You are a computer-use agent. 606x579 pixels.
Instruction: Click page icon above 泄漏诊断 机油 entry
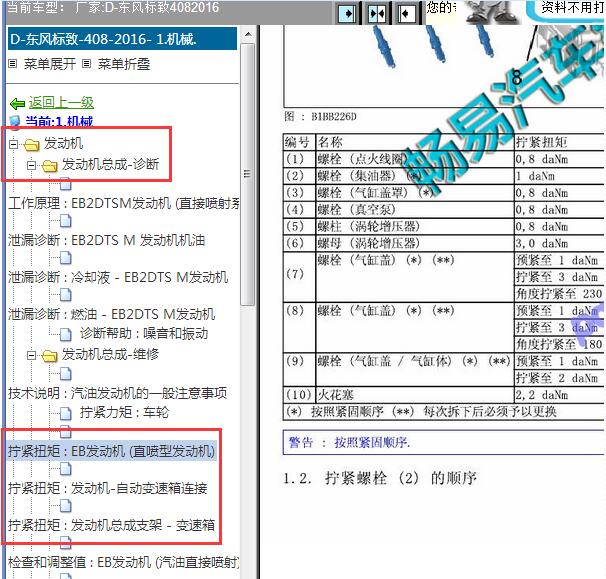pyautogui.click(x=66, y=221)
